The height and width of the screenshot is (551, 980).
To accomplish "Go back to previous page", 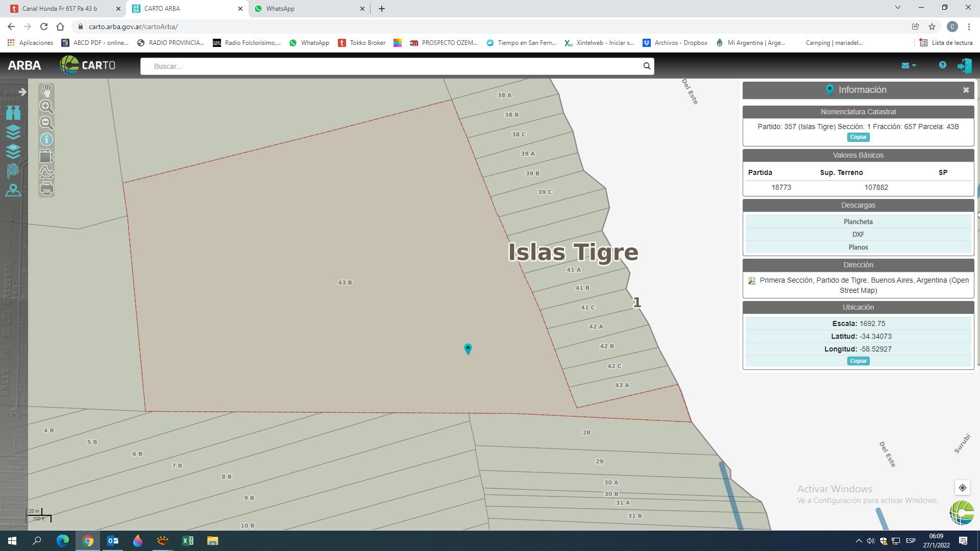I will [x=11, y=27].
